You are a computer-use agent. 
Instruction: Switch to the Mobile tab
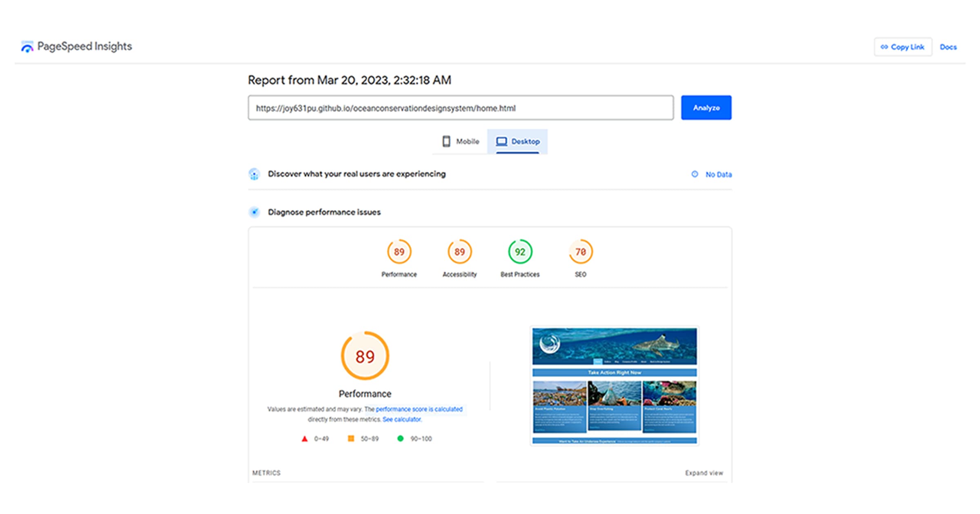point(460,142)
